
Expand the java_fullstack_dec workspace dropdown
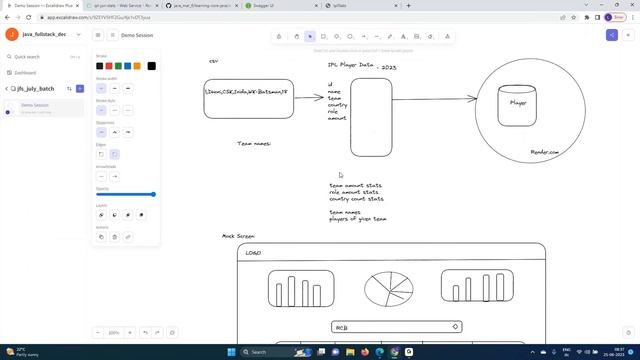pyautogui.click(x=79, y=35)
